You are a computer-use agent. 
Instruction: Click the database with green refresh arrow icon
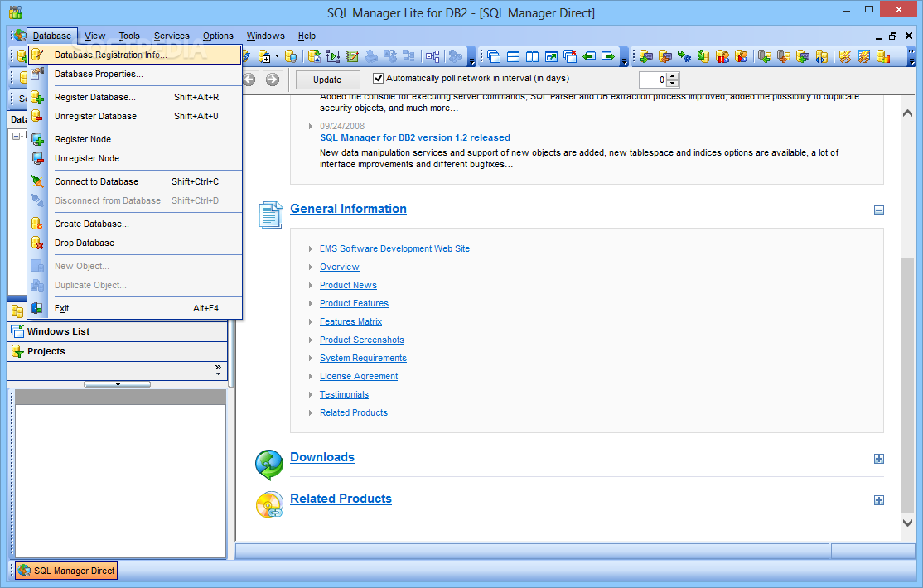point(703,56)
